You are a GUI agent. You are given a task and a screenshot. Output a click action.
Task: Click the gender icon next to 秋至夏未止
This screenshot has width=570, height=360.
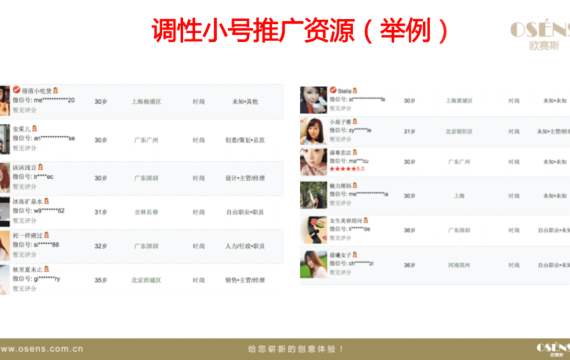point(47,269)
